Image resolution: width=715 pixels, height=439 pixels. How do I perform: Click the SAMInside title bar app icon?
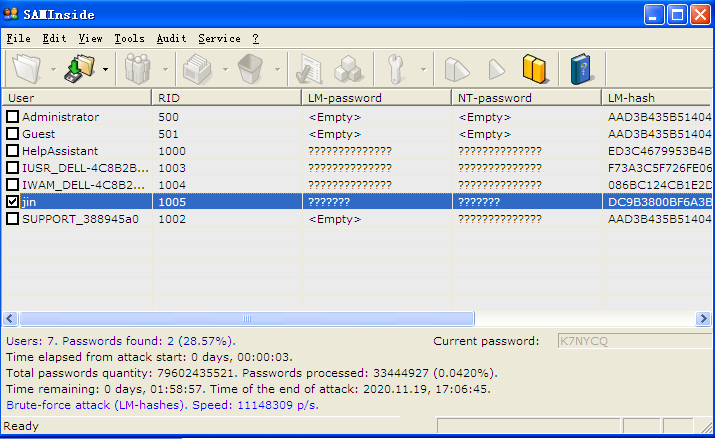10,14
